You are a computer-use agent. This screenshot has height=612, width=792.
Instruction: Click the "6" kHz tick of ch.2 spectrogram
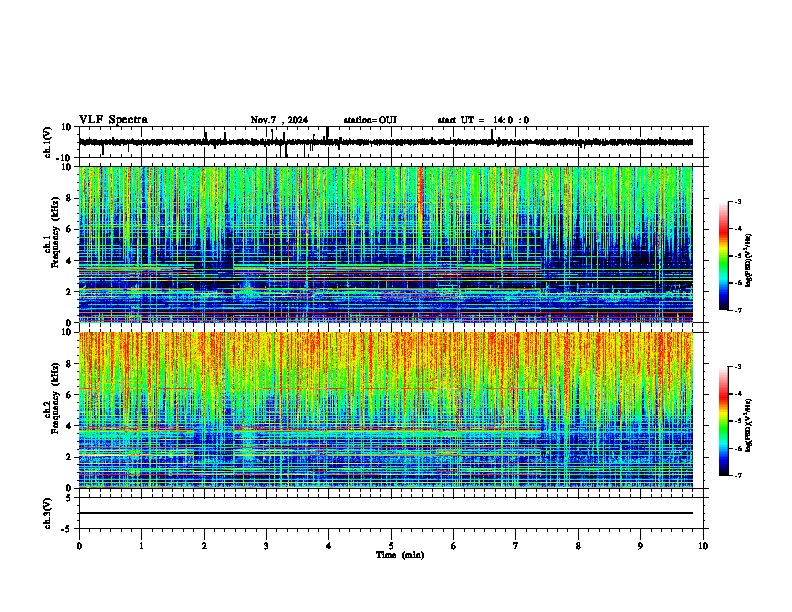pos(70,395)
